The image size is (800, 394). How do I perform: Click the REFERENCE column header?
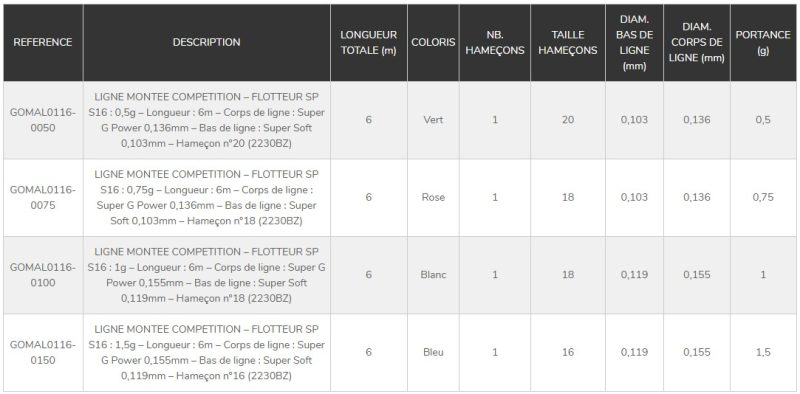click(x=43, y=42)
